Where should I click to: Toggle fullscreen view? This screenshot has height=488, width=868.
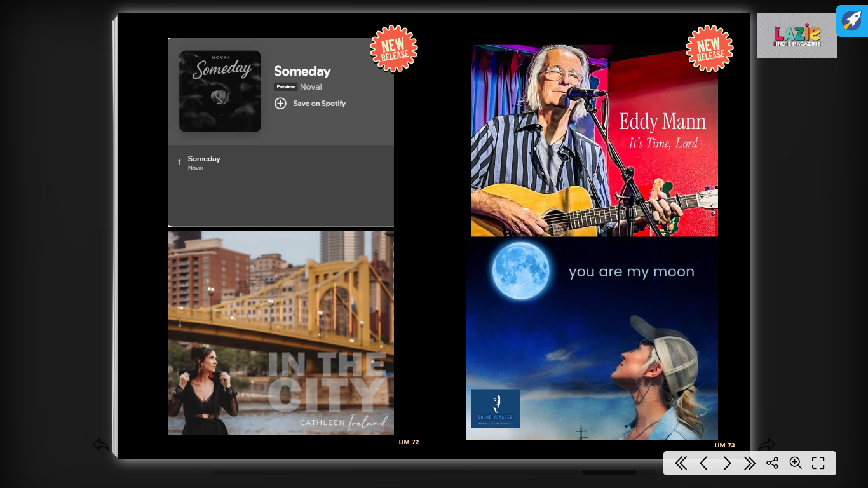coord(818,463)
